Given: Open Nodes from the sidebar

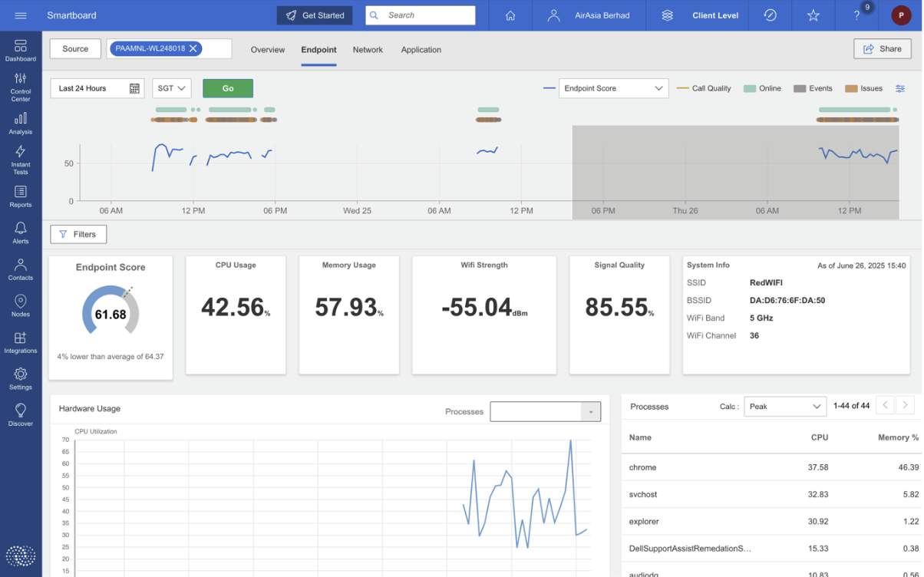Looking at the screenshot, I should [21, 305].
